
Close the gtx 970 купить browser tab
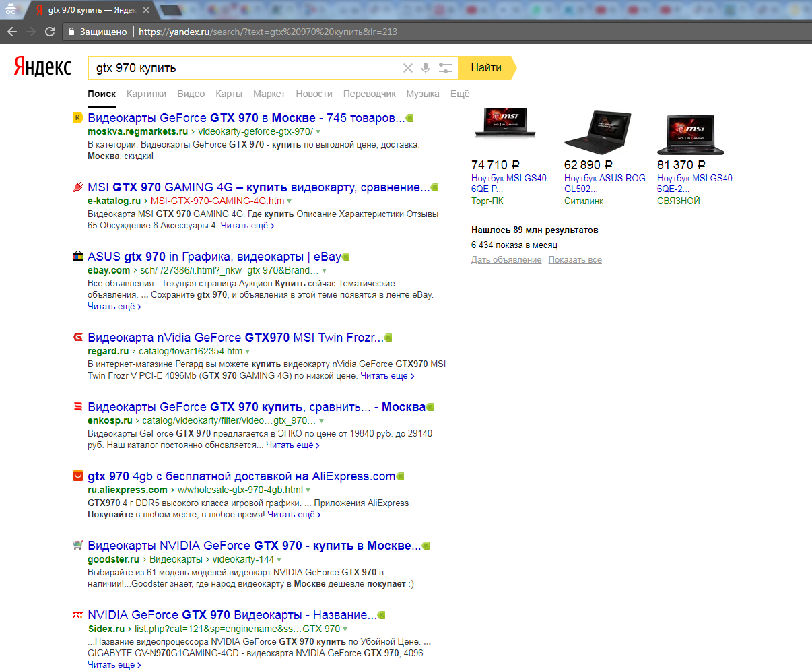tap(146, 10)
